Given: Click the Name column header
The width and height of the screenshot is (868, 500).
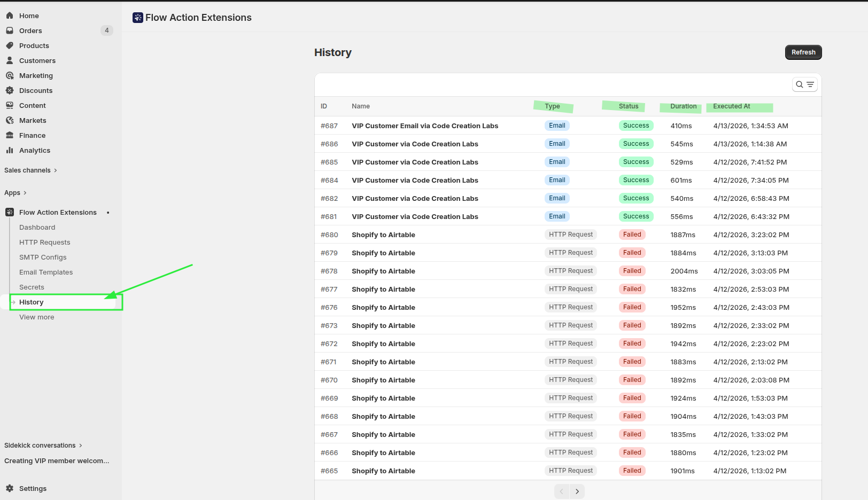Looking at the screenshot, I should pos(361,106).
